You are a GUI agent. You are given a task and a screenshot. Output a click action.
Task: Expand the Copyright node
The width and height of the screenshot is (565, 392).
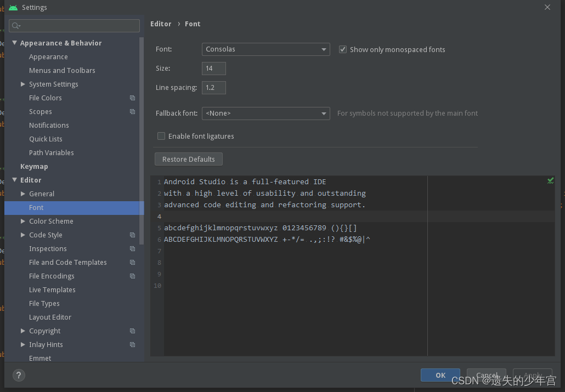(x=23, y=331)
